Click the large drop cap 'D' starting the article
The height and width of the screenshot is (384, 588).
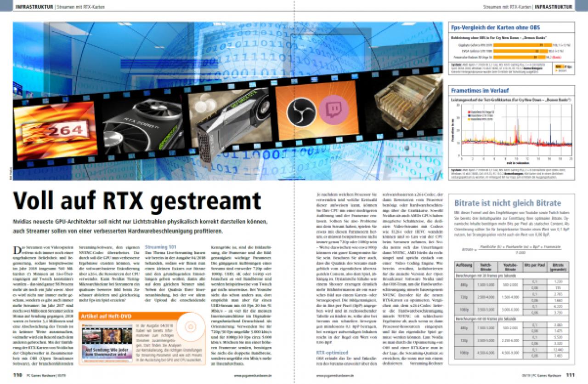coord(17,251)
